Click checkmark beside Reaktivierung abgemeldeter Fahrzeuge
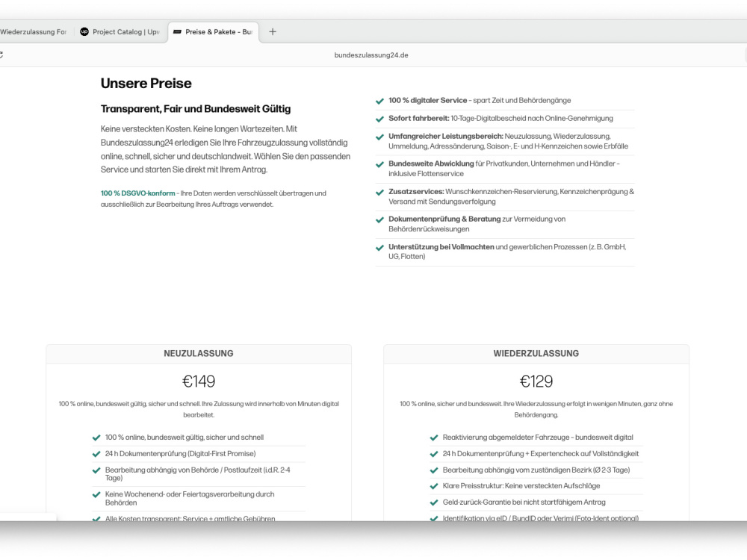 tap(433, 438)
